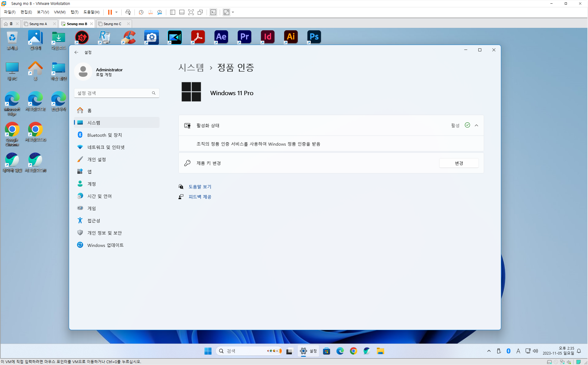Screen dimensions: 588x365
Task: Expand the stretch guest dropdown arrow
Action: tap(233, 12)
